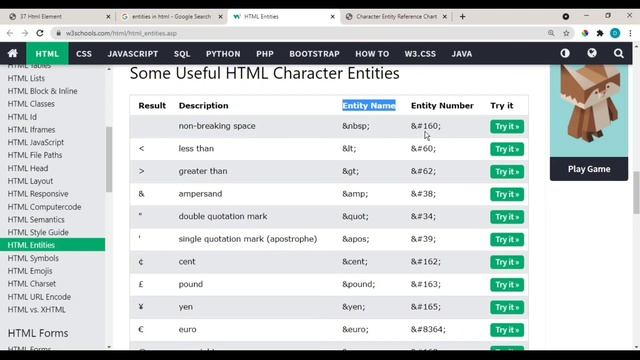Open HTML Iframes in the sidebar
The width and height of the screenshot is (640, 360).
(x=31, y=129)
